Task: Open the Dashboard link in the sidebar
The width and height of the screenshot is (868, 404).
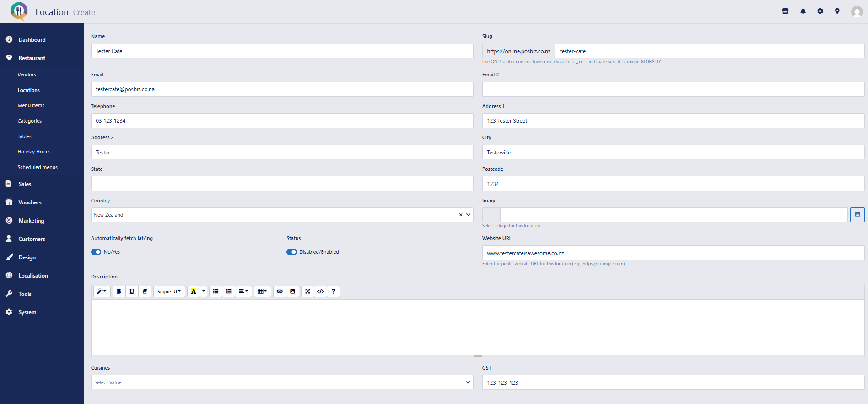Action: (32, 40)
